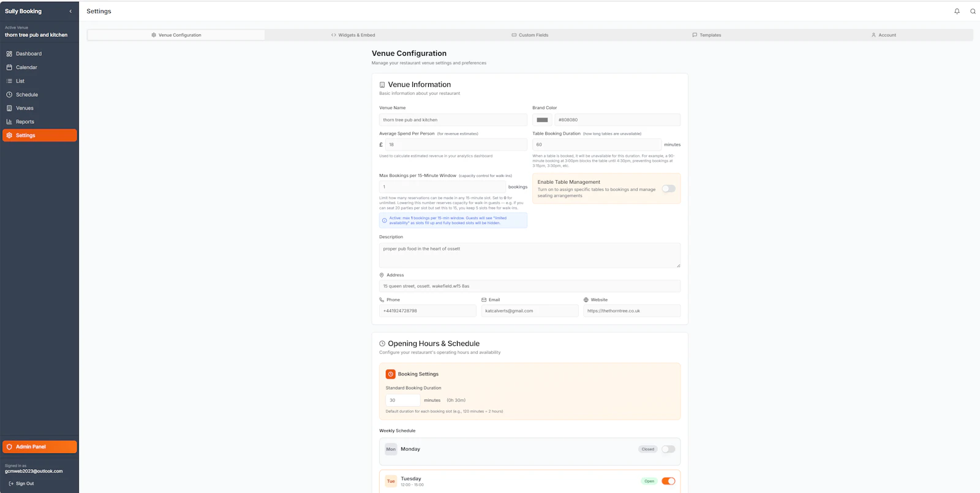Click the Opening Hours clock icon
Screen dimensions: 980x493
[382, 344]
